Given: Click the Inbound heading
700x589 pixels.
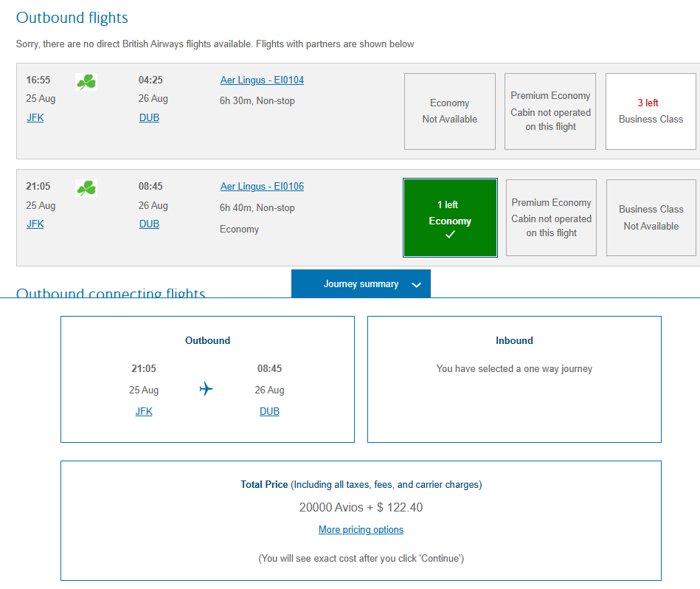Looking at the screenshot, I should [514, 340].
